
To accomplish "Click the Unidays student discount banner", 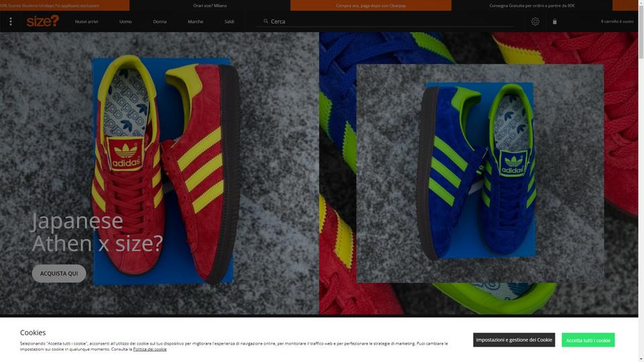I will 64,5.
